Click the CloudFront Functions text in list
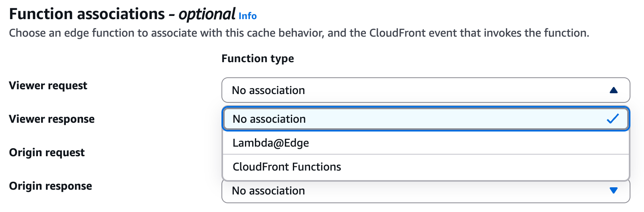This screenshot has height=212, width=644. (287, 167)
